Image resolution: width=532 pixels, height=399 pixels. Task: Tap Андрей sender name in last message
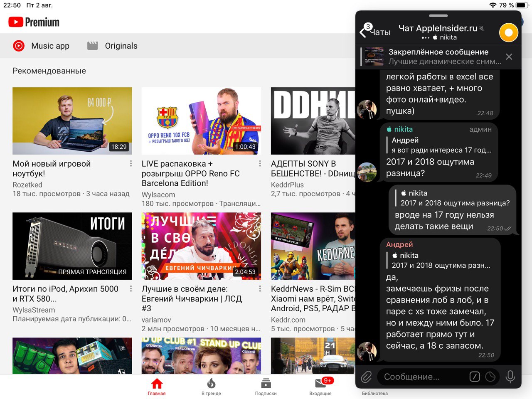pyautogui.click(x=399, y=244)
